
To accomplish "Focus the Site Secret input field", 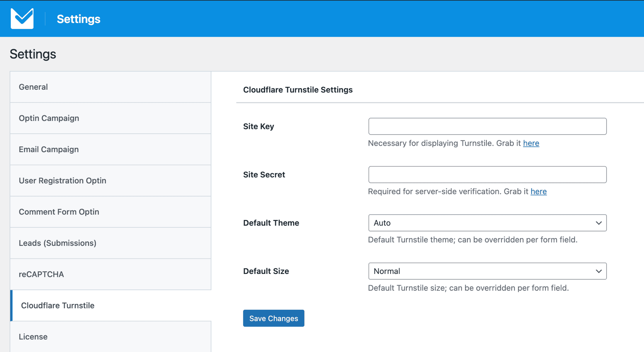I will click(x=487, y=175).
